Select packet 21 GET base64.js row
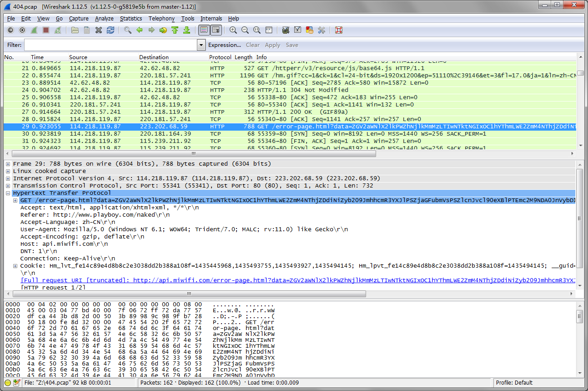Image resolution: width=588 pixels, height=391 pixels. [x=290, y=68]
